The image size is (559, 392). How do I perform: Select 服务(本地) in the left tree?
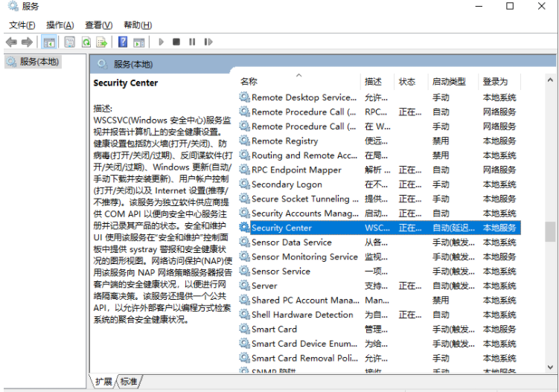[39, 62]
